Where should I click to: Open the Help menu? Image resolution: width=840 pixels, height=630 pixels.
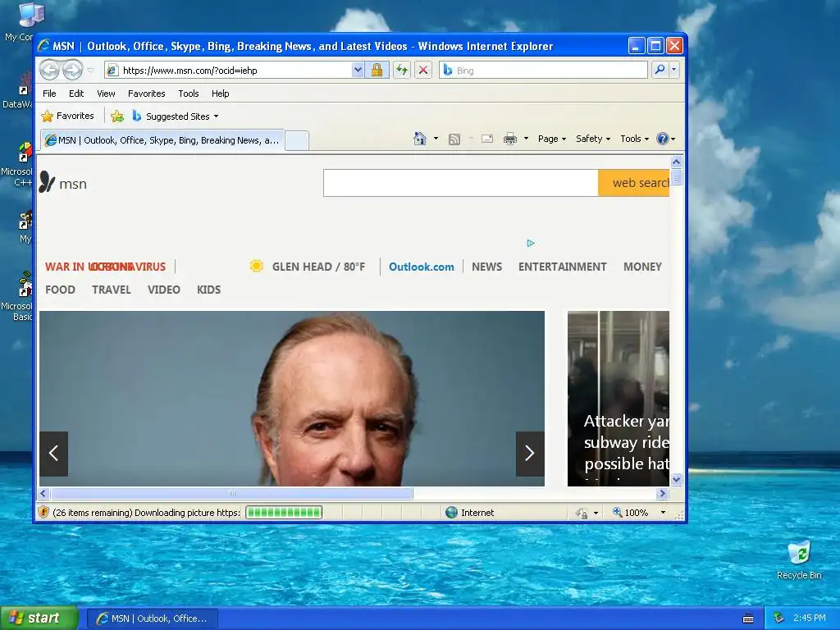click(220, 94)
